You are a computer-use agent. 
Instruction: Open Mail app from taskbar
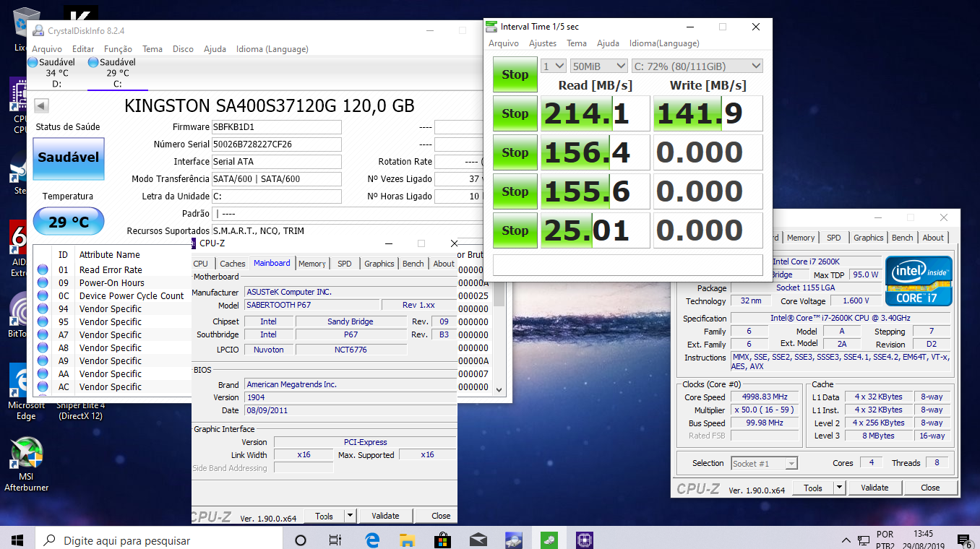coord(478,540)
